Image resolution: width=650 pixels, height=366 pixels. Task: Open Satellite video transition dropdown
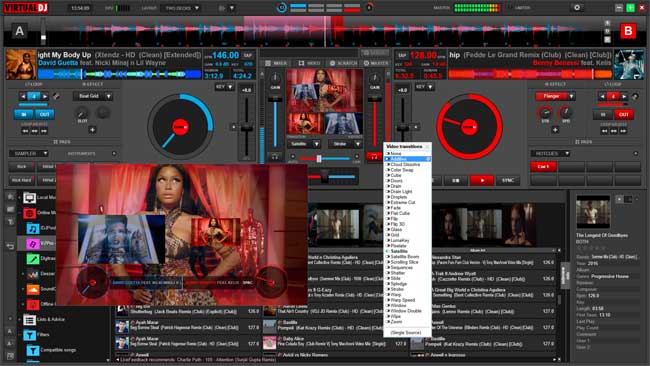point(304,144)
